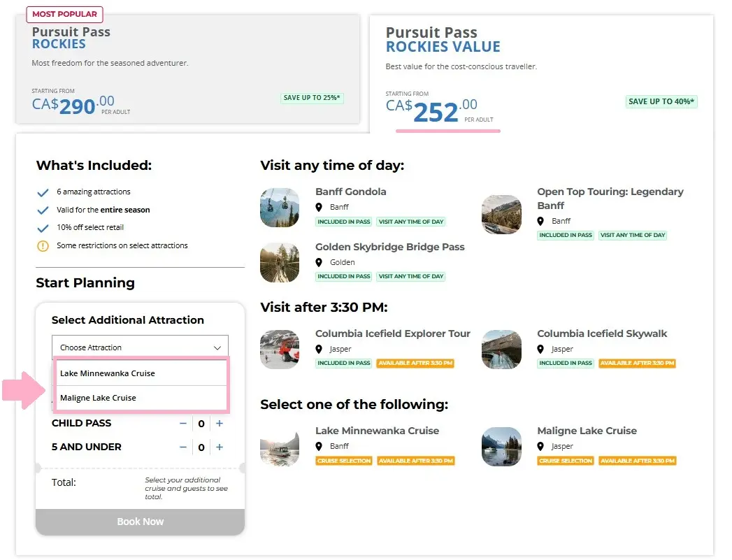Increase Child Pass quantity
The image size is (732, 560).
pyautogui.click(x=220, y=423)
